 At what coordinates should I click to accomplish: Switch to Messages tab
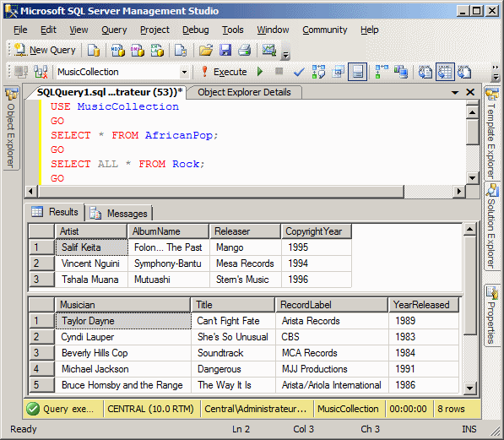pos(118,214)
